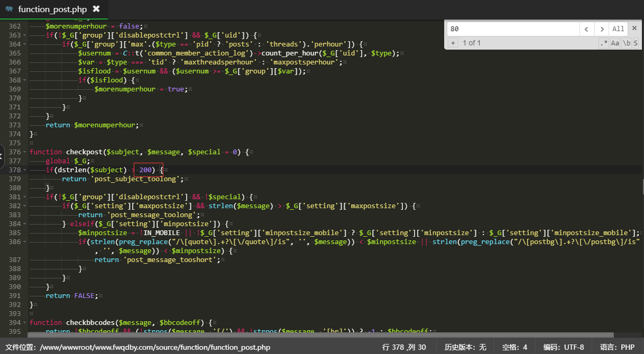The image size is (644, 354).
Task: Select the function_post.php file tab
Action: (54, 9)
